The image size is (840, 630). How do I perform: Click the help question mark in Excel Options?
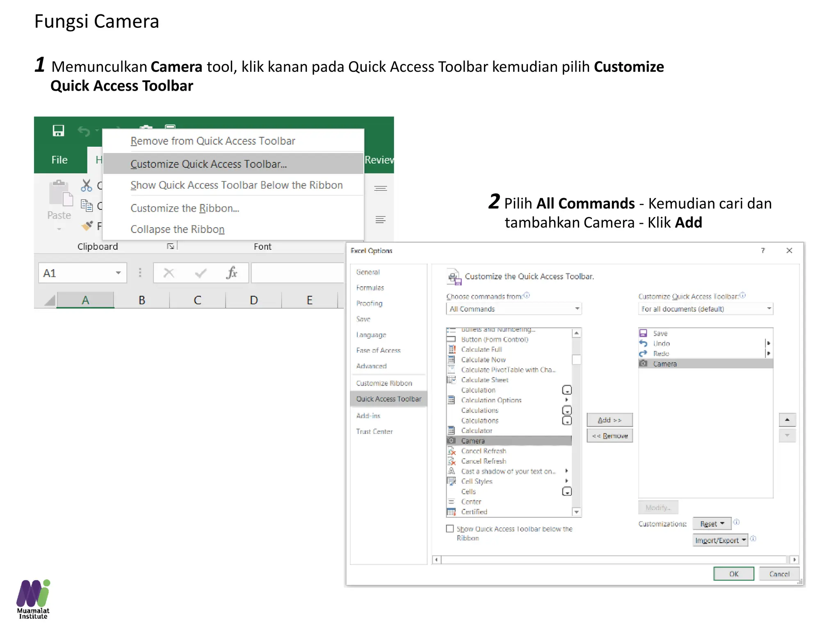click(763, 251)
